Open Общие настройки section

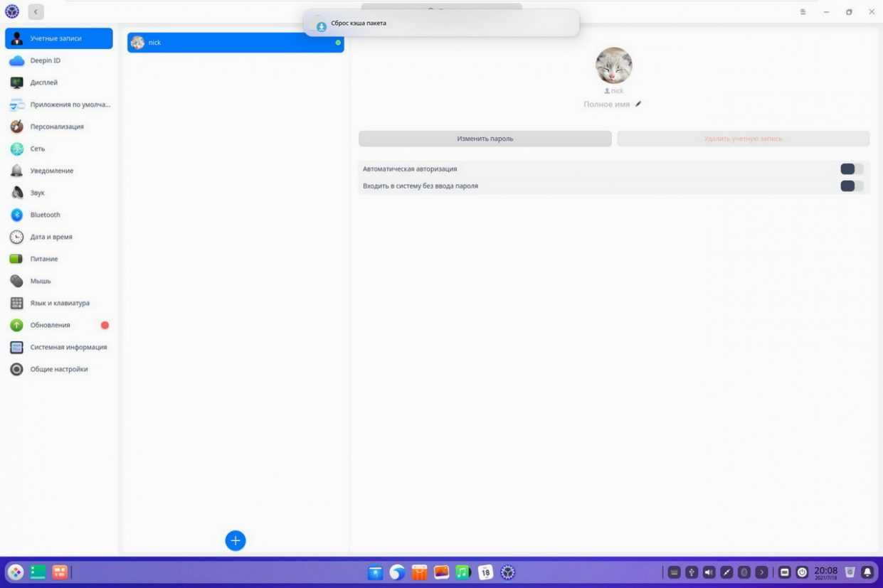click(x=58, y=369)
